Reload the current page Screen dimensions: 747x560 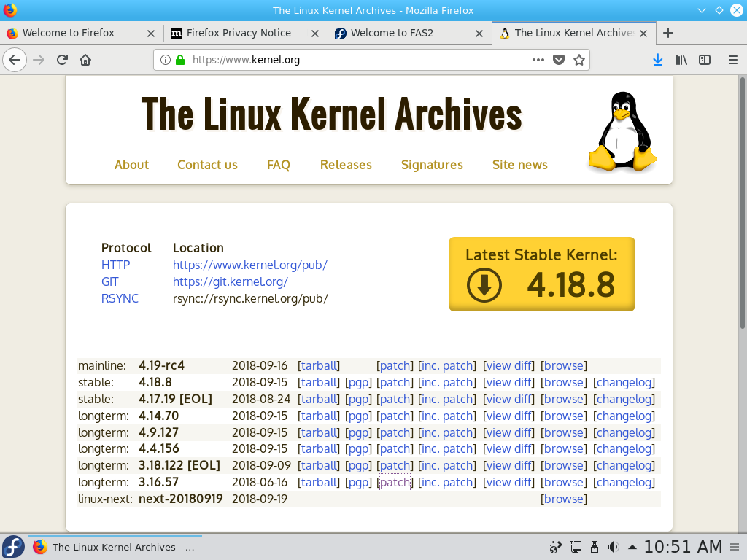(x=62, y=60)
